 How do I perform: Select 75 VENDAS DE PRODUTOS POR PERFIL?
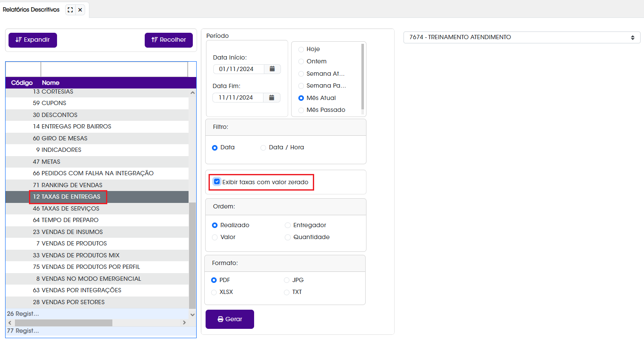97,267
